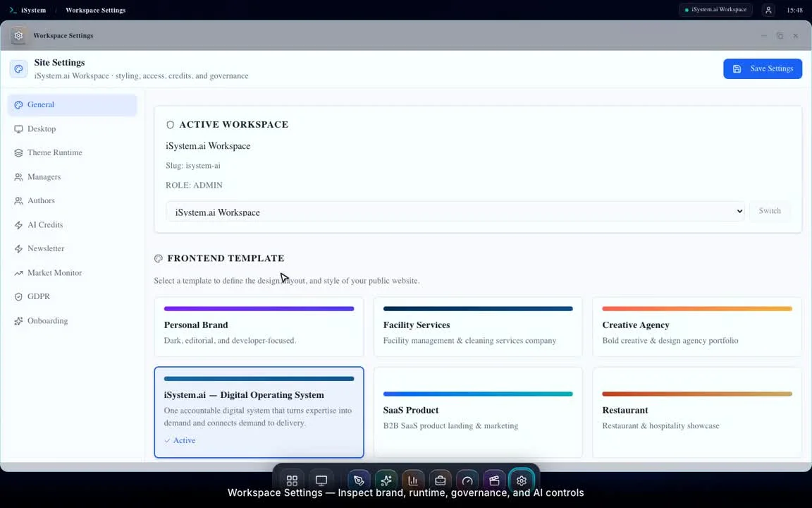The image size is (812, 508).
Task: Select the Restaurant template card
Action: (697, 412)
